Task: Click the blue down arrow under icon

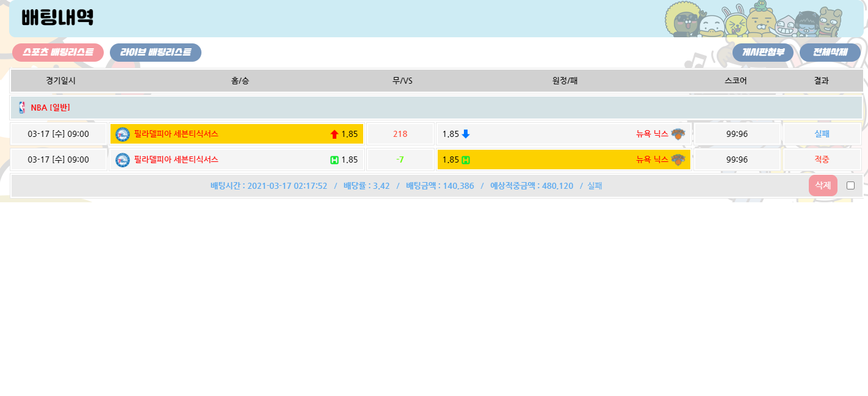Action: click(x=466, y=134)
